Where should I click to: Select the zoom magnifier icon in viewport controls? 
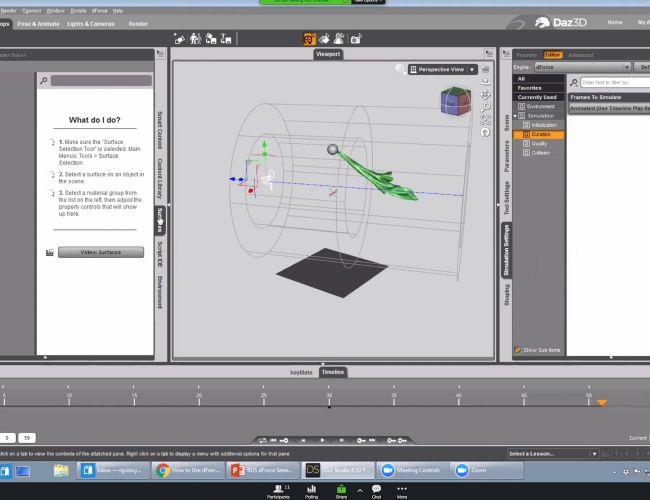(486, 107)
